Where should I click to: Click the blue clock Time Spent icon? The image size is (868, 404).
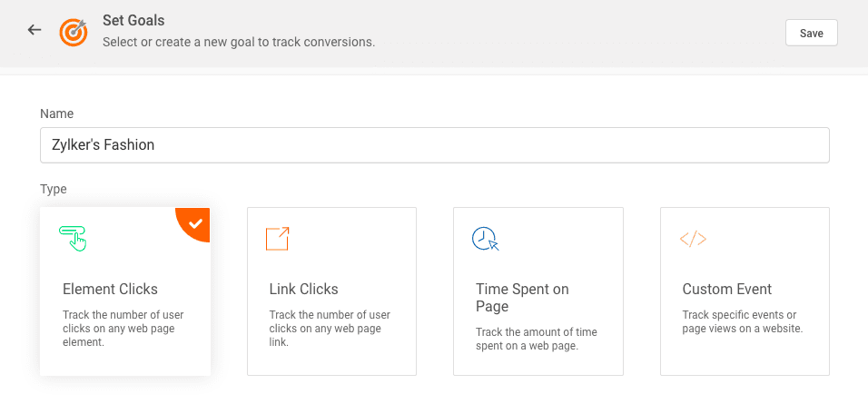(x=486, y=239)
